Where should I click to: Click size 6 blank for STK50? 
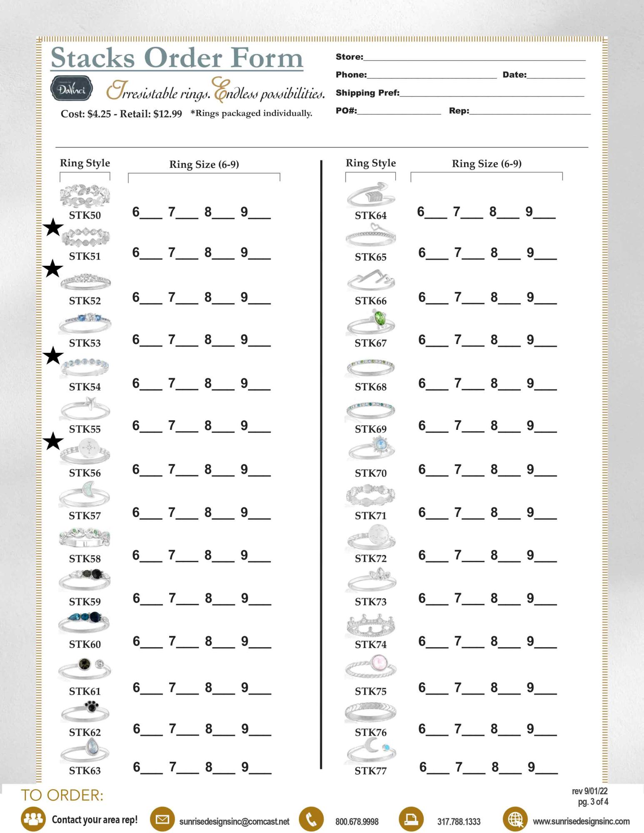point(151,213)
